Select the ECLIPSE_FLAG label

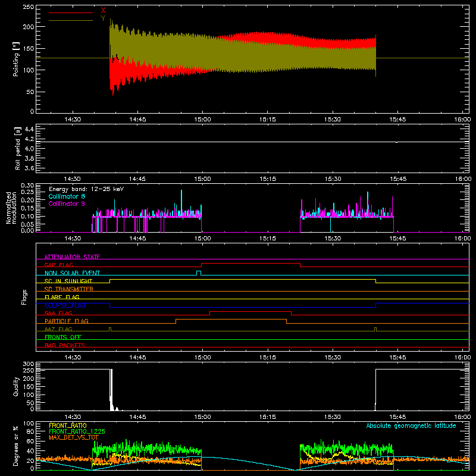[x=65, y=305]
